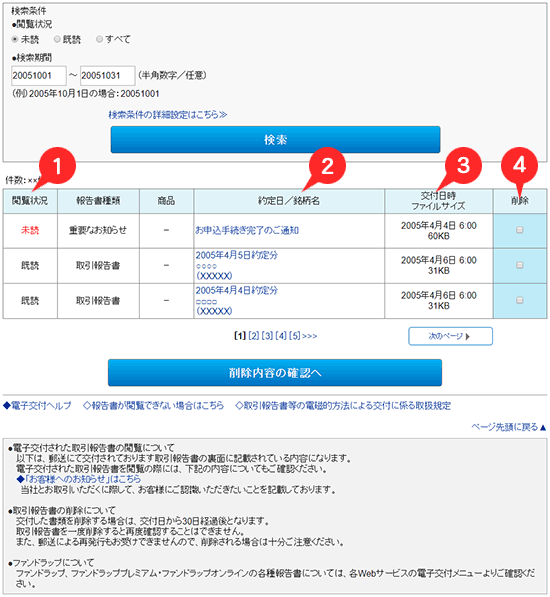This screenshot has height=597, width=550.
Task: Go to results page [3]
Action: pyautogui.click(x=267, y=336)
